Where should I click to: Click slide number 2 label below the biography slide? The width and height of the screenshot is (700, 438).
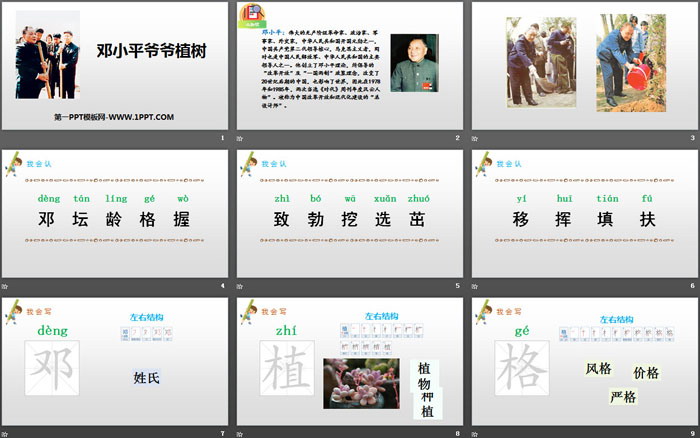457,138
